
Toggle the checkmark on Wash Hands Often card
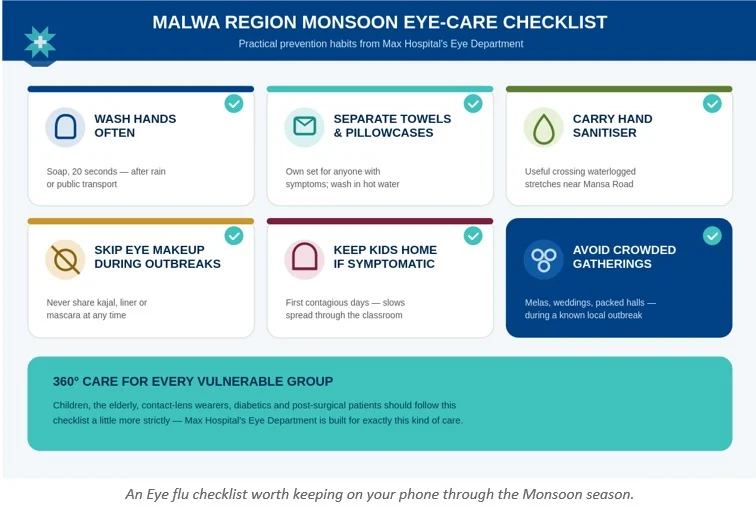click(x=234, y=104)
